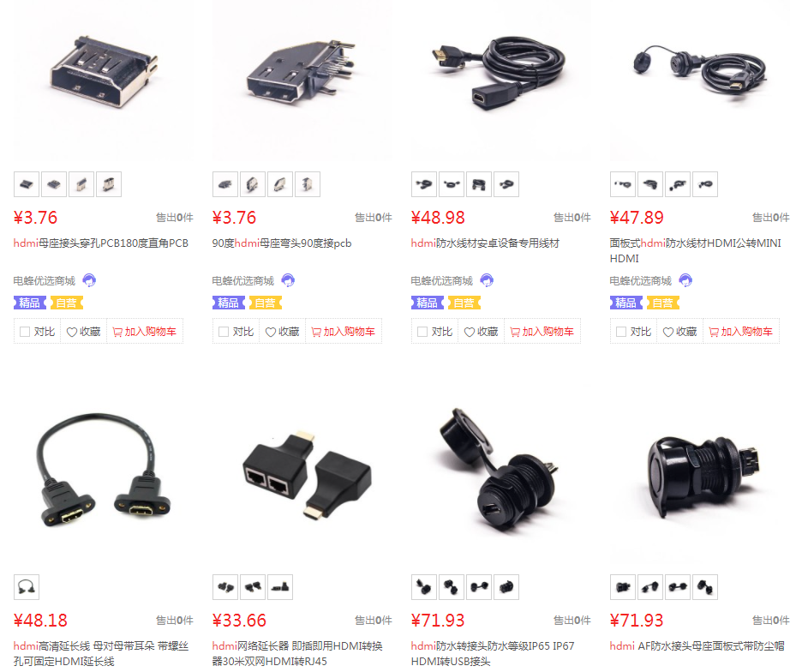Click the 电蜂优选商城 store name under ¥48.98 product
The width and height of the screenshot is (796, 672).
pyautogui.click(x=441, y=281)
